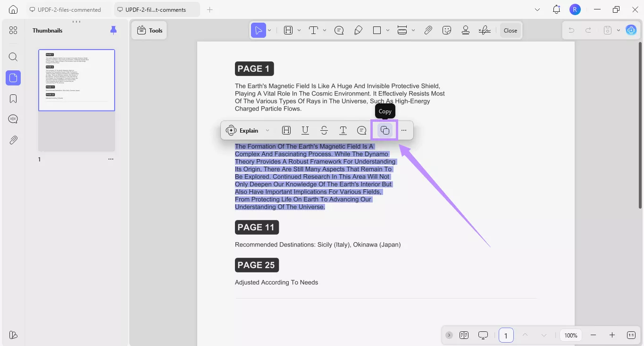
Task: Open the Comments panel in sidebar
Action: click(x=13, y=118)
